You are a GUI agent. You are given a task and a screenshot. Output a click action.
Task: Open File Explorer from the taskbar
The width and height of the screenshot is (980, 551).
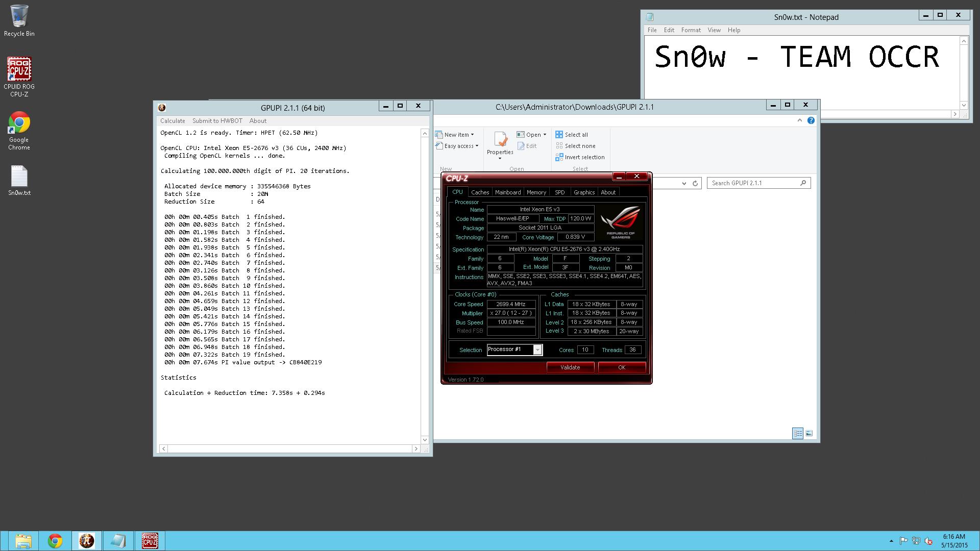pyautogui.click(x=23, y=541)
